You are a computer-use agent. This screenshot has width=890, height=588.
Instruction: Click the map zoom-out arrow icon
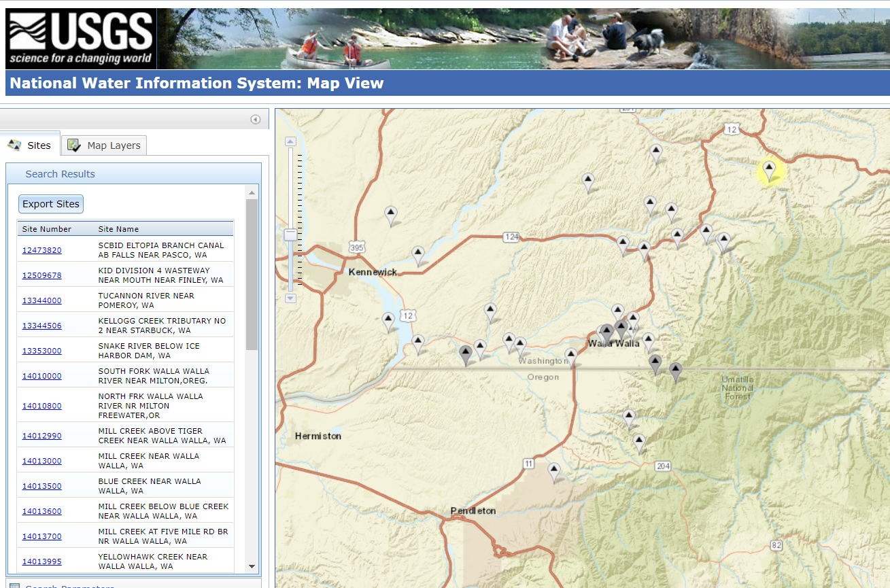(x=290, y=298)
